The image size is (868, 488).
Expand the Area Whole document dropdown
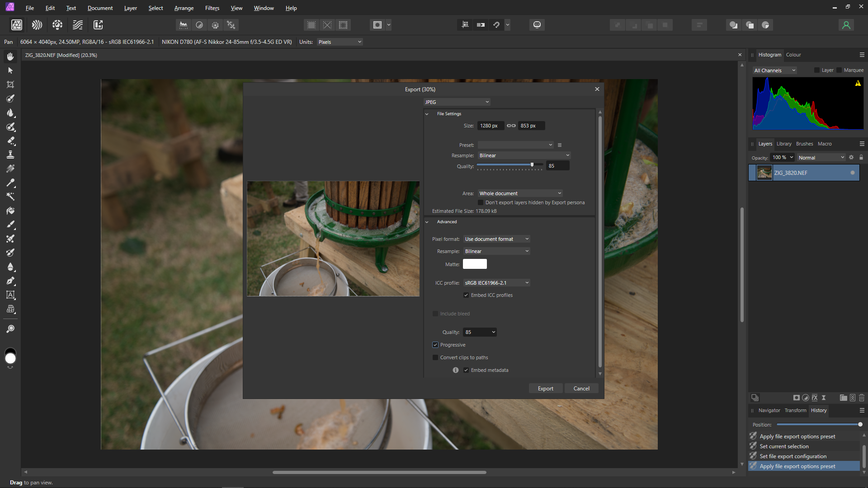coord(520,193)
